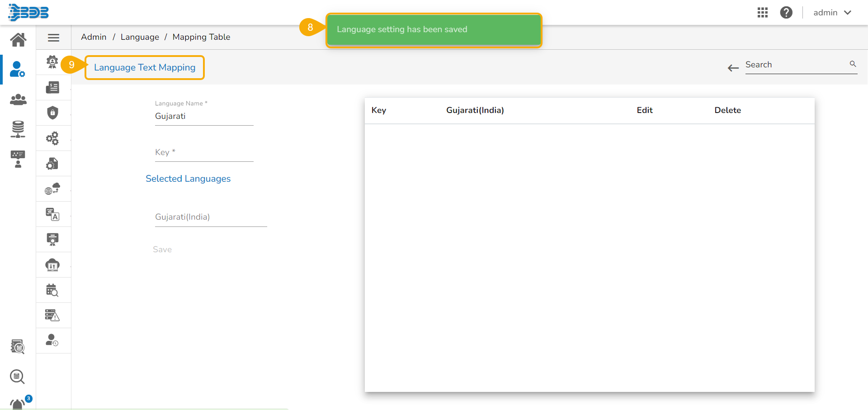The image size is (868, 410).
Task: Expand the admin account dropdown
Action: coord(833,12)
